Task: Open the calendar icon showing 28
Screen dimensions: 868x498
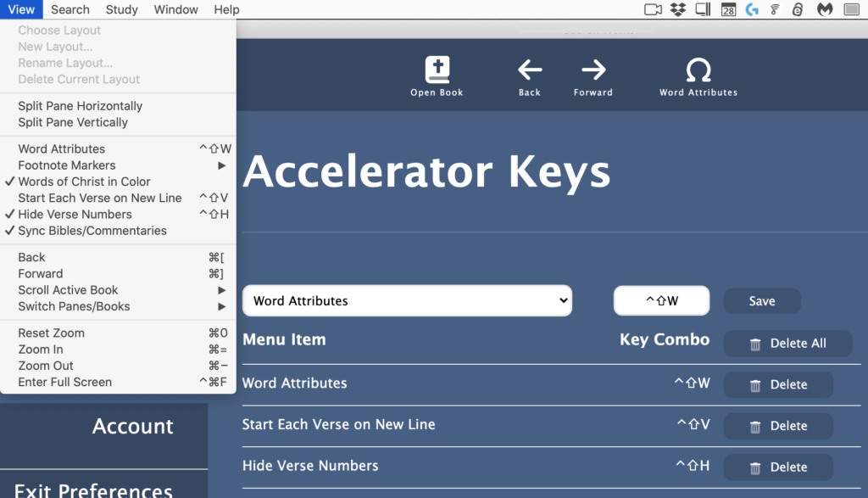Action: 728,9
